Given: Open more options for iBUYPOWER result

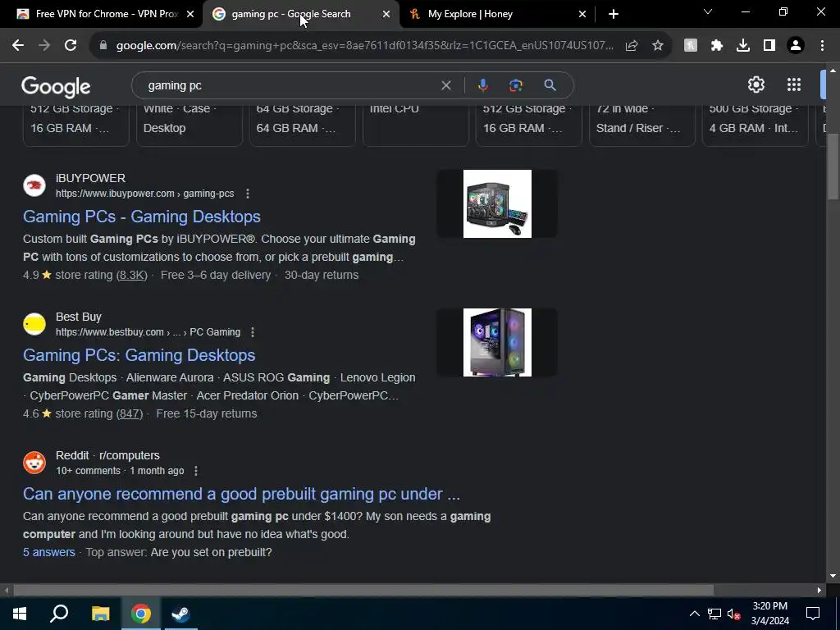Looking at the screenshot, I should (248, 194).
